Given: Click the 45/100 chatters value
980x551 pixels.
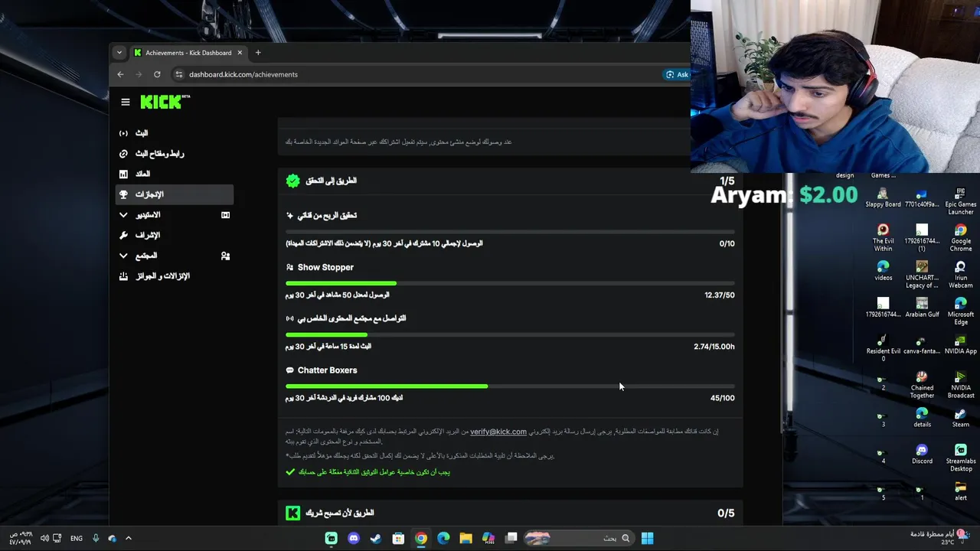Looking at the screenshot, I should [x=722, y=398].
